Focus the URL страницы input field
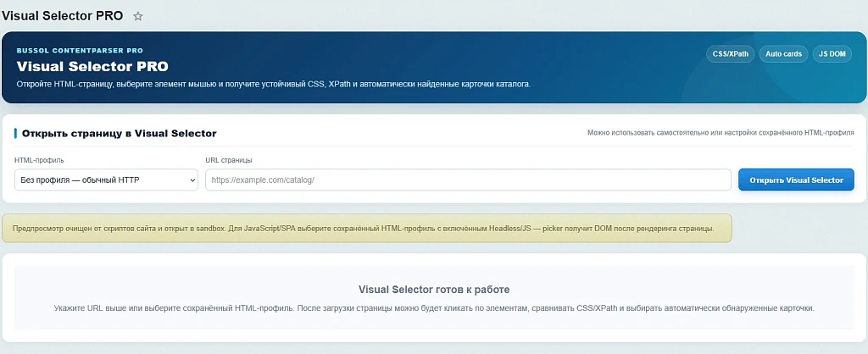 coord(468,180)
